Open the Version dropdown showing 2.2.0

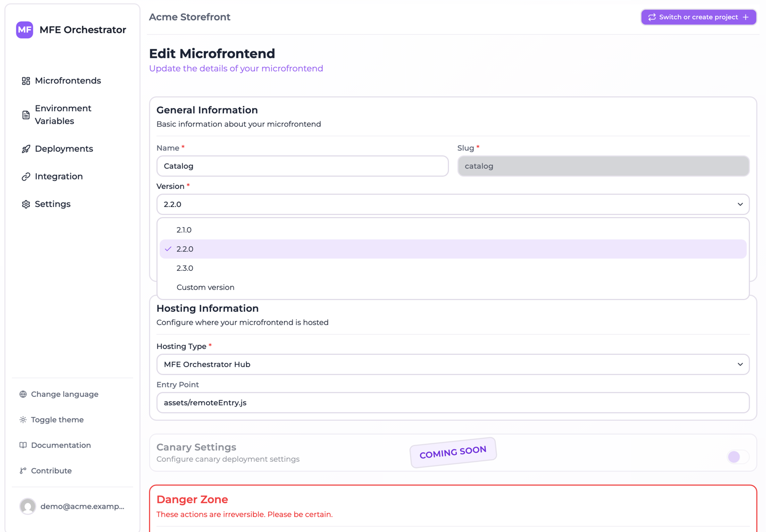point(453,204)
